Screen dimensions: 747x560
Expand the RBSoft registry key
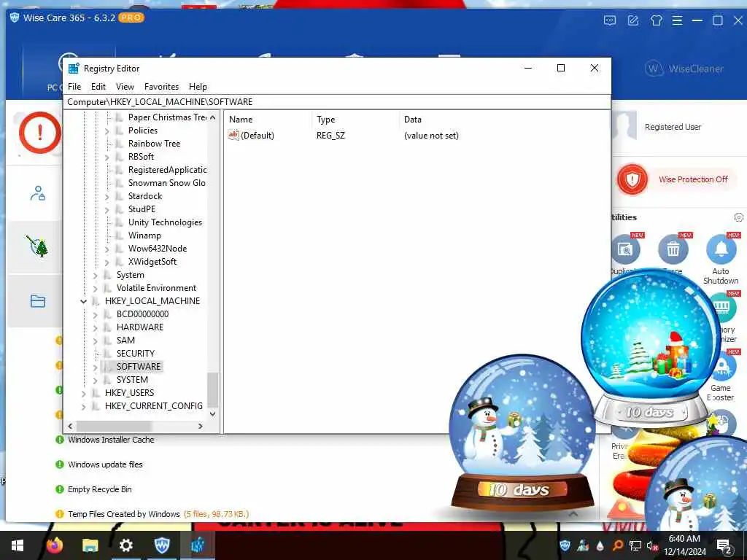(x=107, y=157)
